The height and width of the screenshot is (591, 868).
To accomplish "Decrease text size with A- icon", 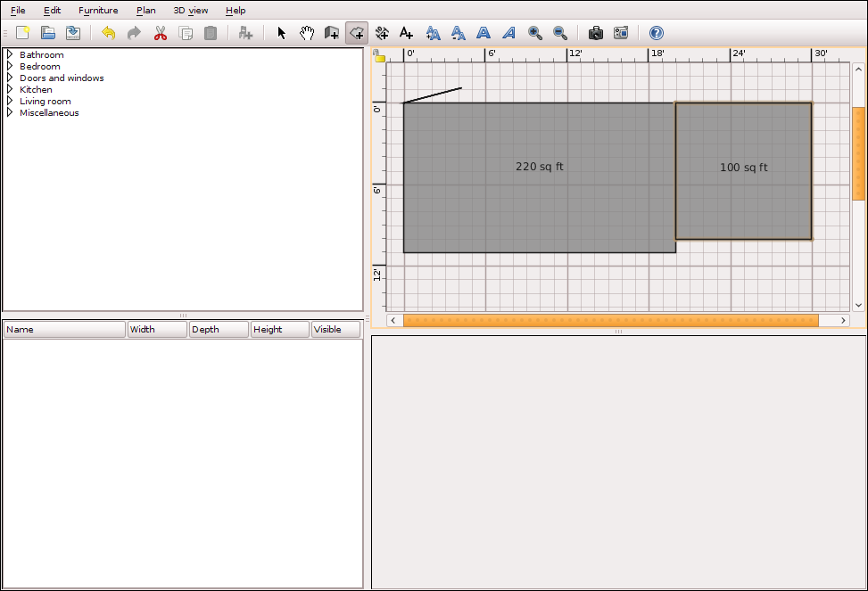I will pyautogui.click(x=459, y=33).
